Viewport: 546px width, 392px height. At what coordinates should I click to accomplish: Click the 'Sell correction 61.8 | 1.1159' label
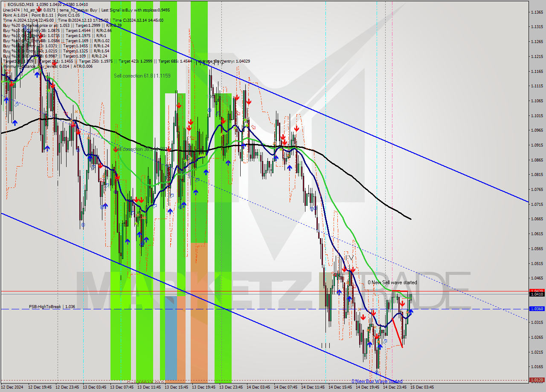[142, 76]
